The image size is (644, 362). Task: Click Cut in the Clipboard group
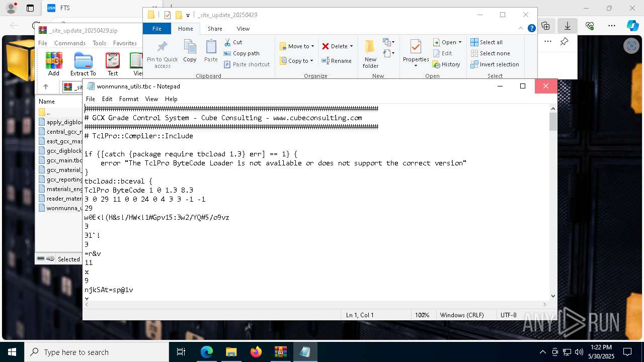(233, 42)
